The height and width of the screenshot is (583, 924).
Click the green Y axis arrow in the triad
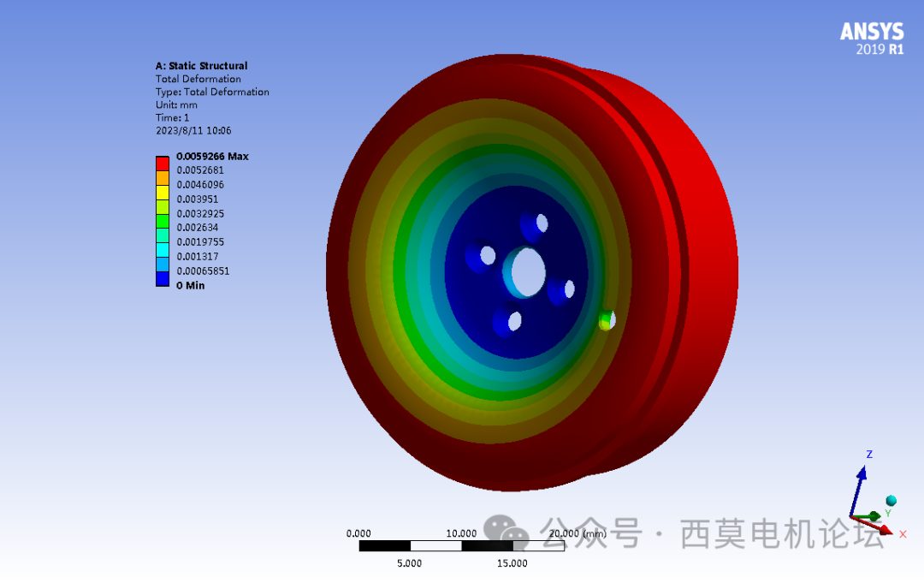point(874,515)
